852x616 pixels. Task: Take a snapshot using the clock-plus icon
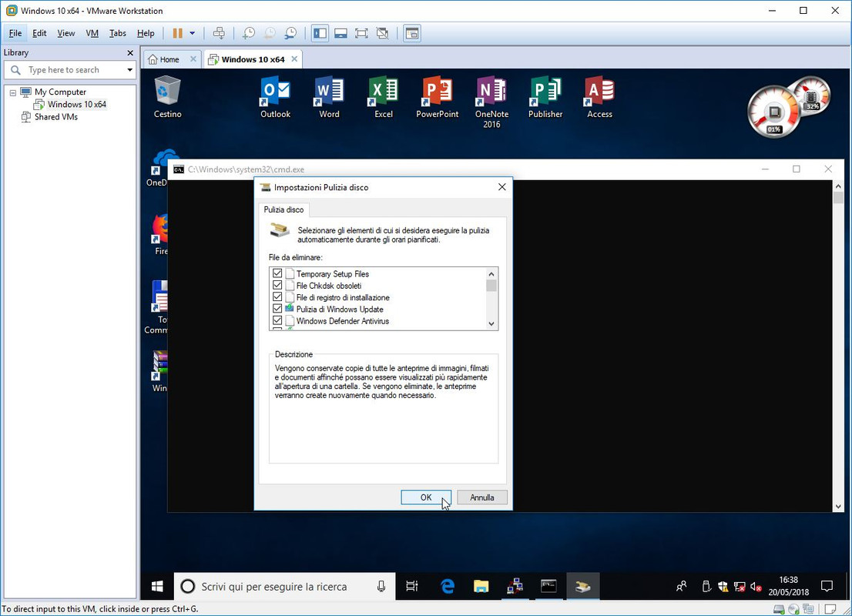[x=248, y=33]
